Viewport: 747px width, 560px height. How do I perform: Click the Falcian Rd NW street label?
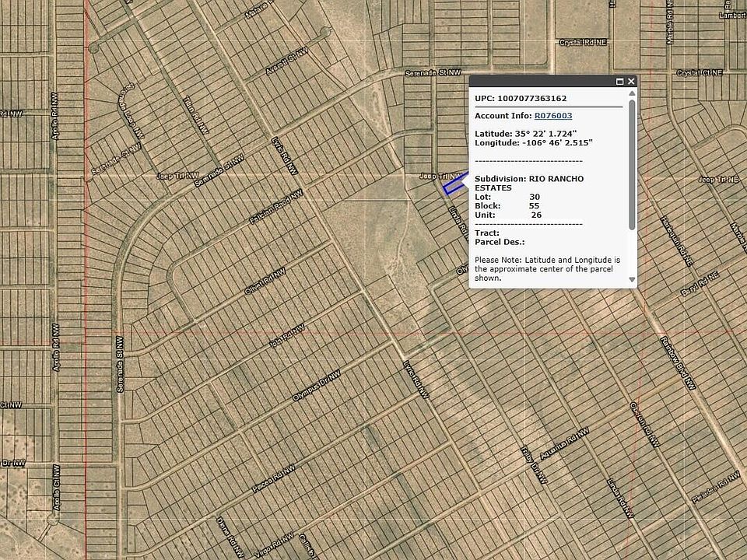[x=275, y=207]
